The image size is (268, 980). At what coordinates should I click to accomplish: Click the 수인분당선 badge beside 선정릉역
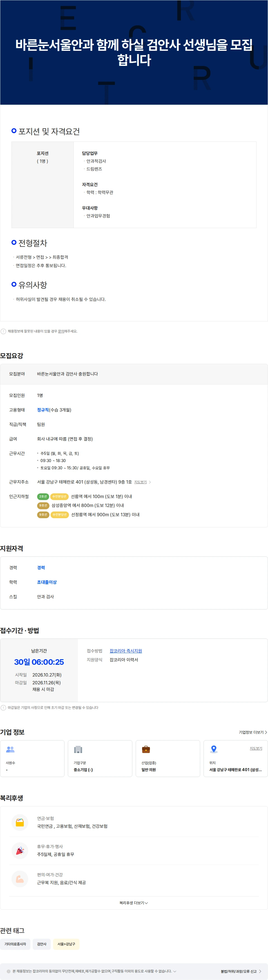(59, 515)
